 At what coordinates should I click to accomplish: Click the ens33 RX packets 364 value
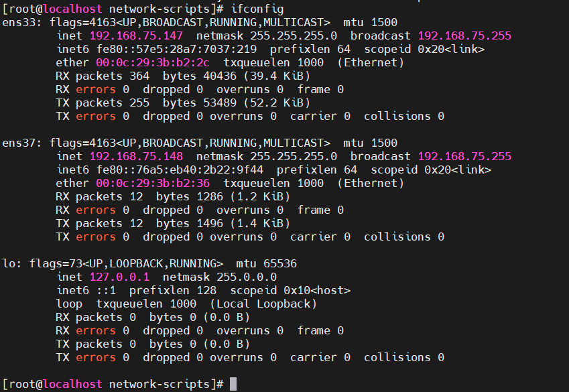click(x=139, y=76)
